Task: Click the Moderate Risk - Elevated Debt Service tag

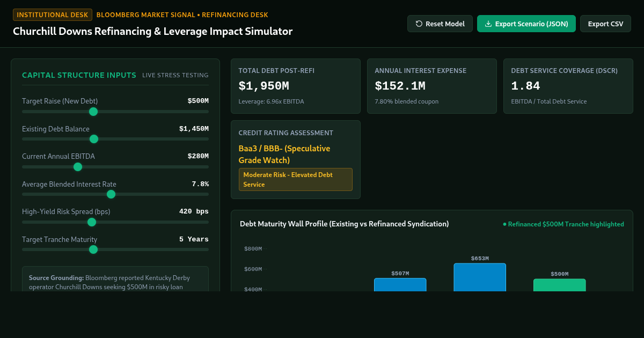Action: pyautogui.click(x=296, y=180)
